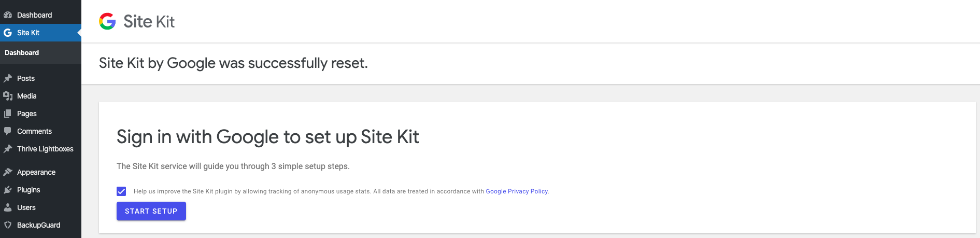Click the Users person icon
Screen dimensions: 980x238
(8, 207)
